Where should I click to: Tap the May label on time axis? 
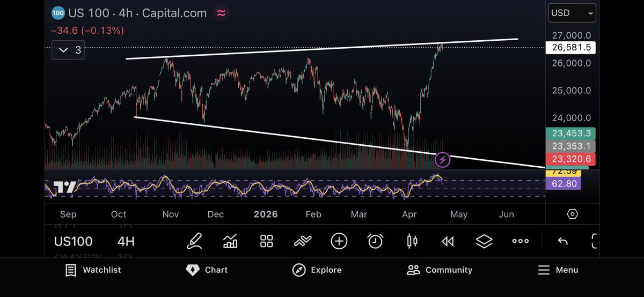[459, 214]
